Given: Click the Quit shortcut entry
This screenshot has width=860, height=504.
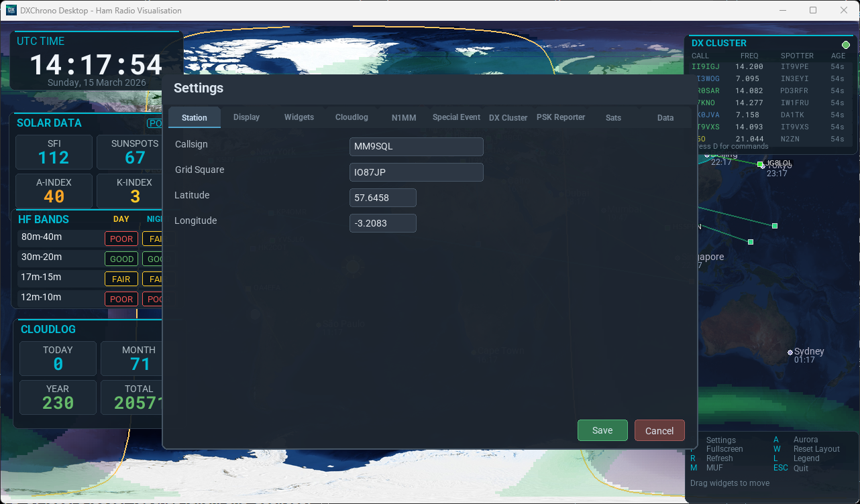Looking at the screenshot, I should 791,468.
